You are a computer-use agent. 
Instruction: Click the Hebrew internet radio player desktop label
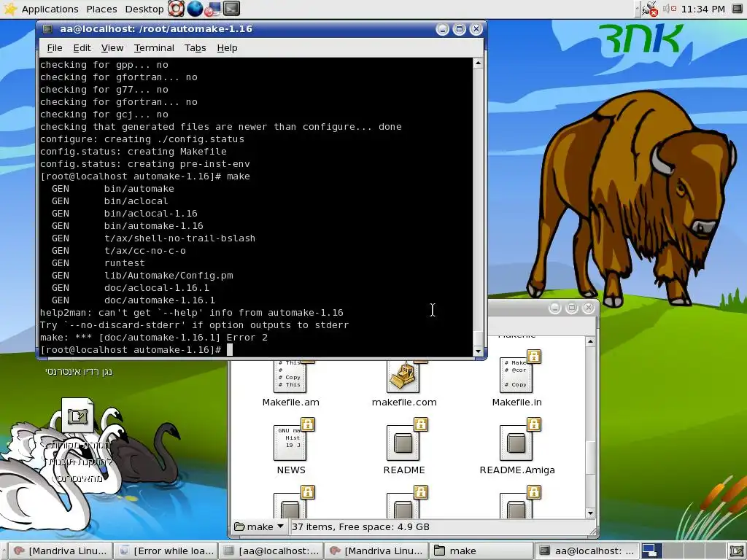click(x=79, y=371)
